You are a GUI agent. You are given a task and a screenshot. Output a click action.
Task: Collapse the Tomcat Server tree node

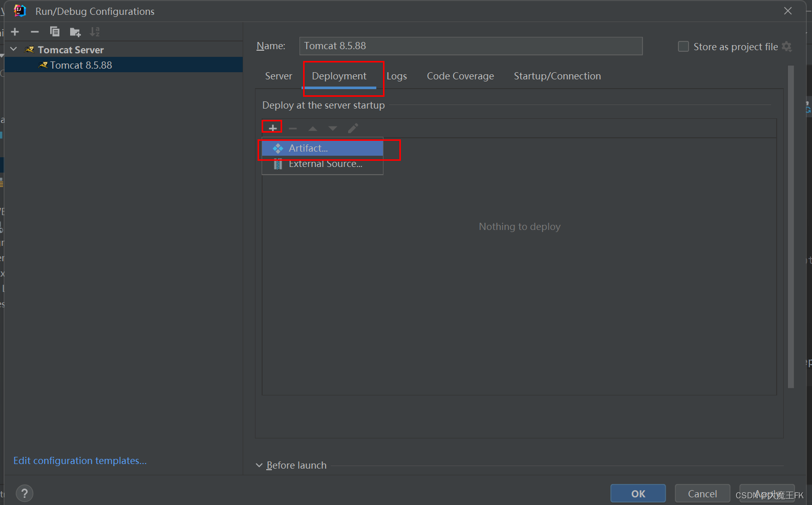(14, 49)
